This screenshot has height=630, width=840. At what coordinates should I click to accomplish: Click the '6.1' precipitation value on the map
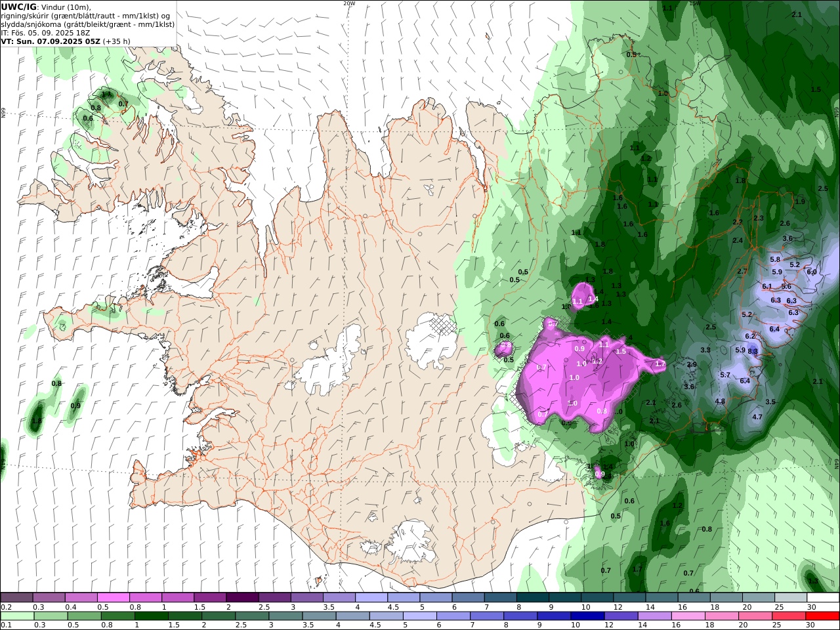click(x=767, y=287)
